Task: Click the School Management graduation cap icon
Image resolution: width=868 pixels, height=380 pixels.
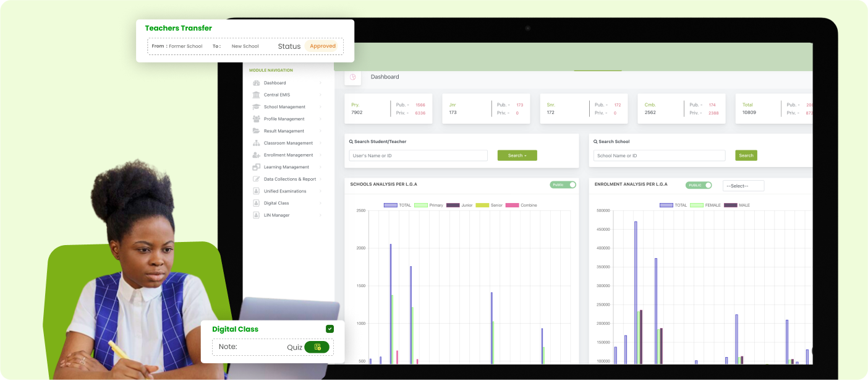Action: [256, 107]
